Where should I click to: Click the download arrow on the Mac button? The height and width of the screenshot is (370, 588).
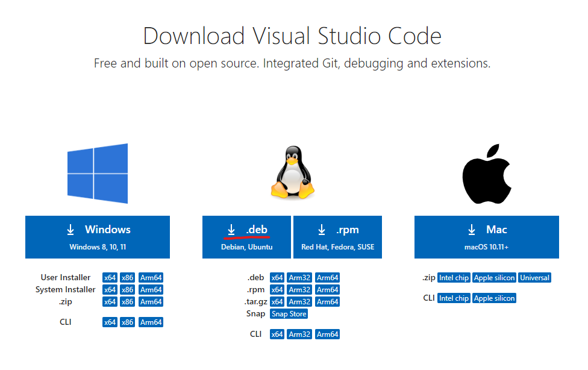point(472,229)
